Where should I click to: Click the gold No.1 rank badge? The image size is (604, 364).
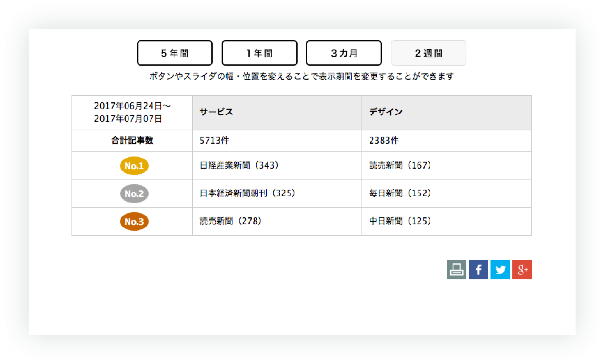coord(134,166)
